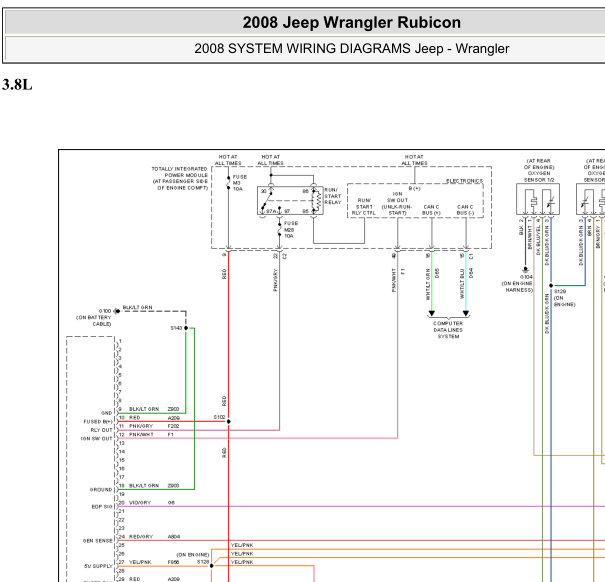Viewport: 605px width, 582px height.
Task: Click the "ELECTRONICS" block label
Action: pyautogui.click(x=464, y=181)
